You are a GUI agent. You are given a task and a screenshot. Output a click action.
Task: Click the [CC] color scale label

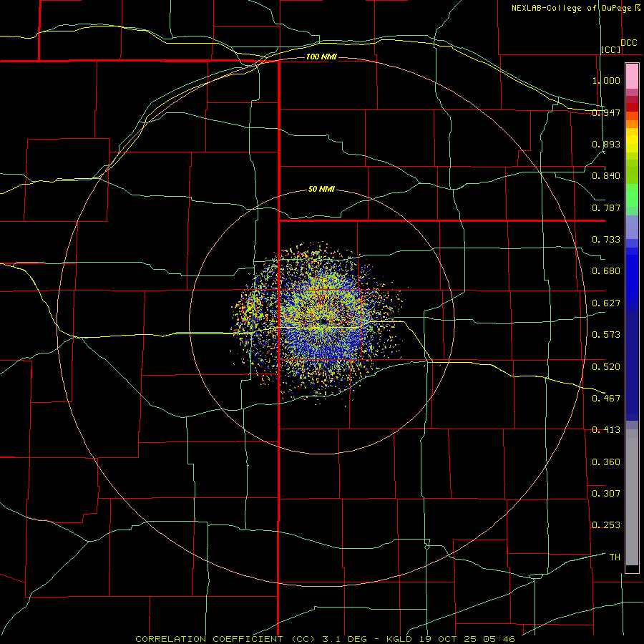pyautogui.click(x=611, y=49)
